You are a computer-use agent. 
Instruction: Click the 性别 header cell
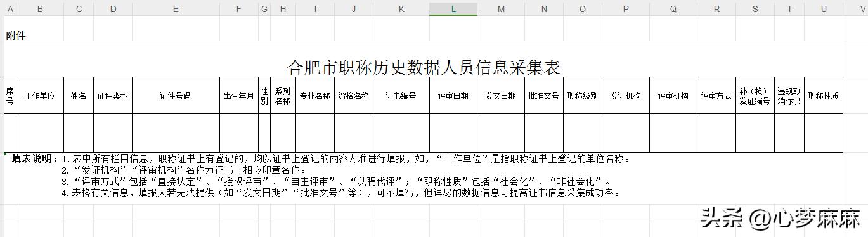(x=264, y=96)
